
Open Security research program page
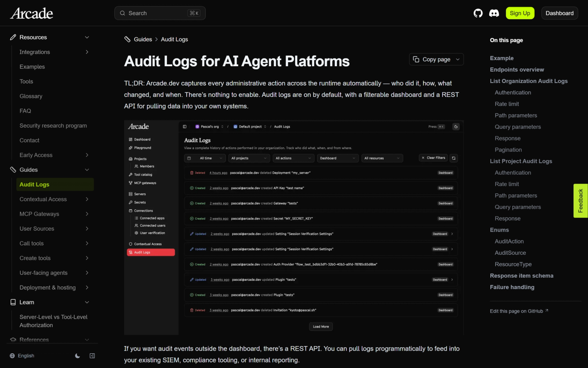pos(53,126)
